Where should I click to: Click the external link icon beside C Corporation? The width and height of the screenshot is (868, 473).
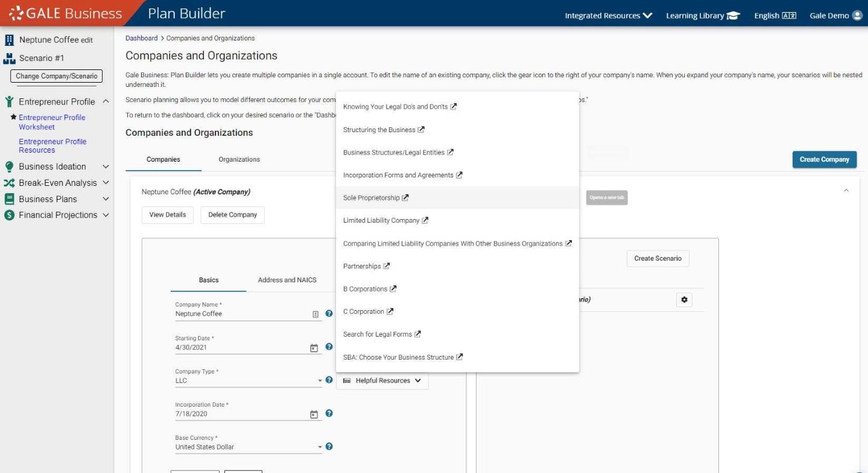[x=390, y=312]
